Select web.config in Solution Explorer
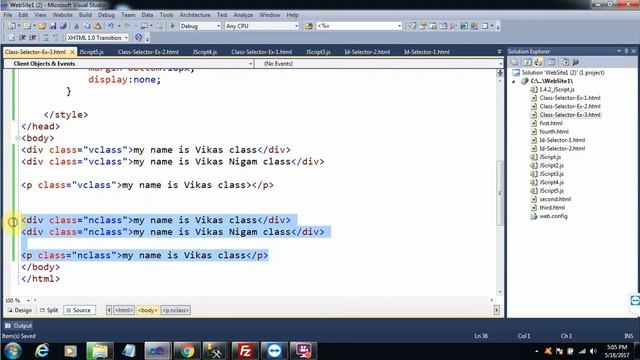Screen dimensions: 640x360 click(553, 216)
